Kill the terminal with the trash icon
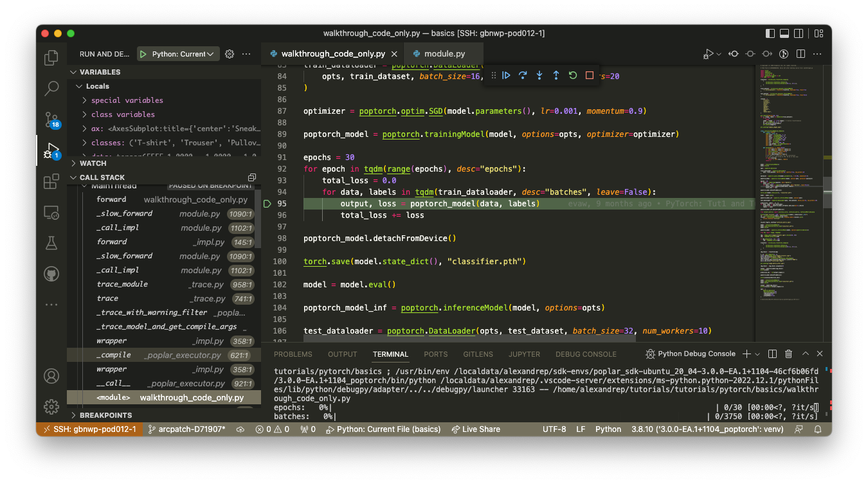The height and width of the screenshot is (484, 868). coord(788,354)
